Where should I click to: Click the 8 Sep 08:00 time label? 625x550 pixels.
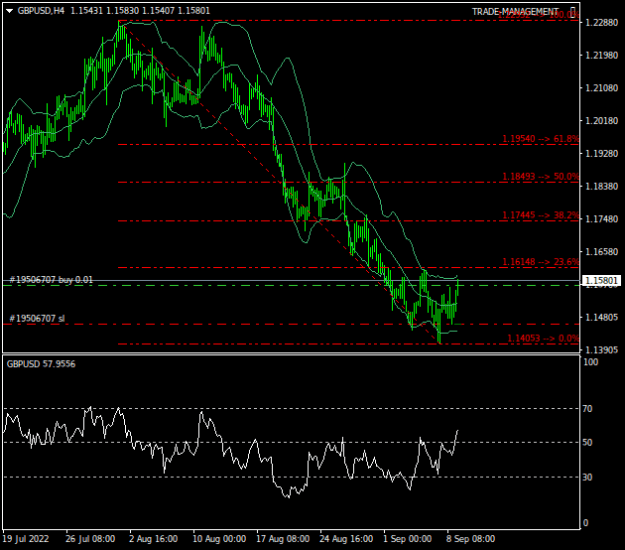click(471, 539)
